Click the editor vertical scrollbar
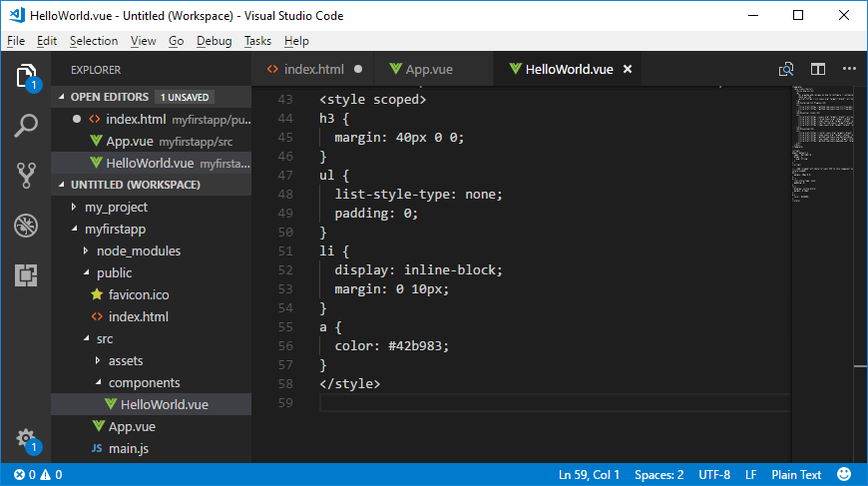The width and height of the screenshot is (868, 486). (860, 274)
